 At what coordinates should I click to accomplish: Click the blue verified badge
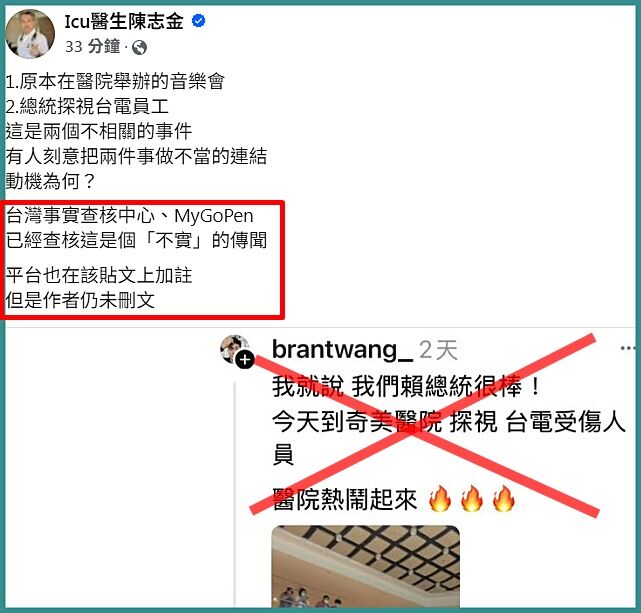pyautogui.click(x=199, y=20)
